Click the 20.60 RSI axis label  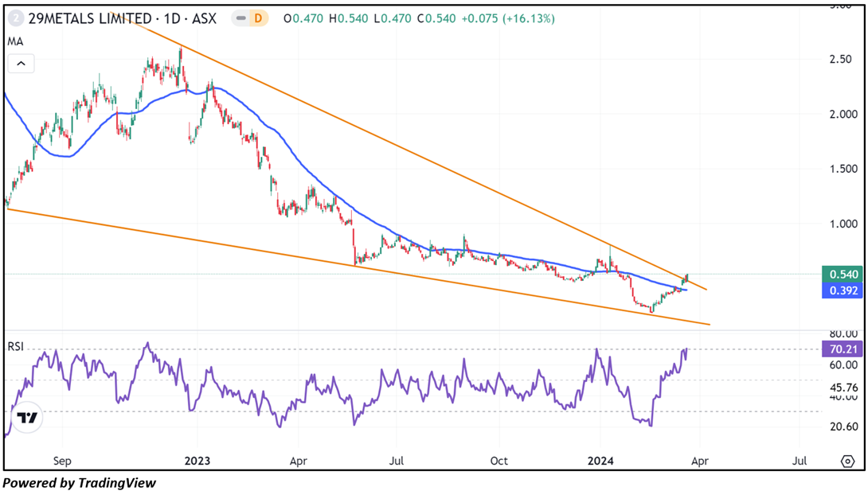click(843, 427)
